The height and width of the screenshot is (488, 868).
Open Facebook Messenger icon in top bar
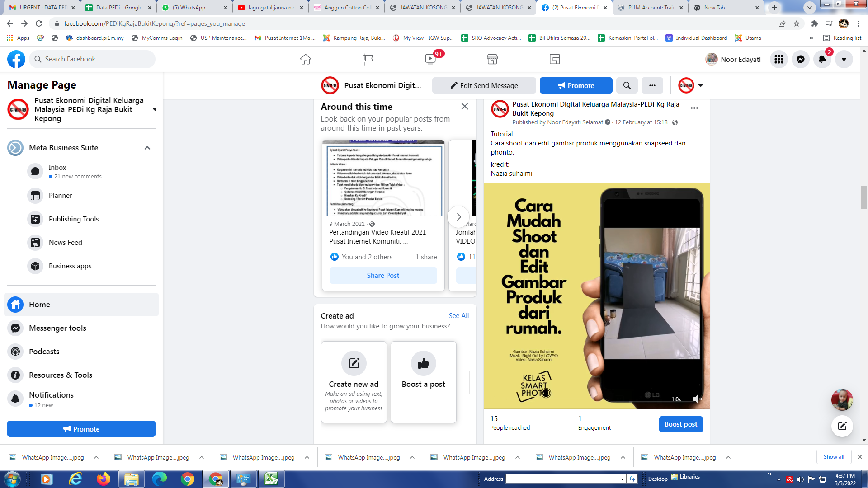[800, 59]
